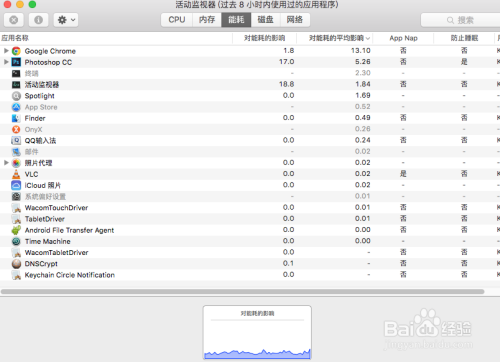
Task: Click the WacomTabletDriver icon
Action: coord(16,252)
